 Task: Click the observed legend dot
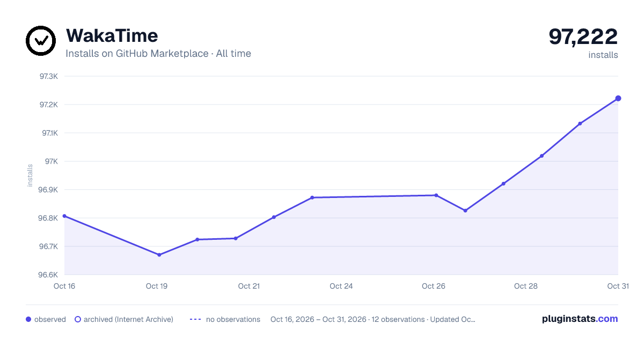coord(28,319)
